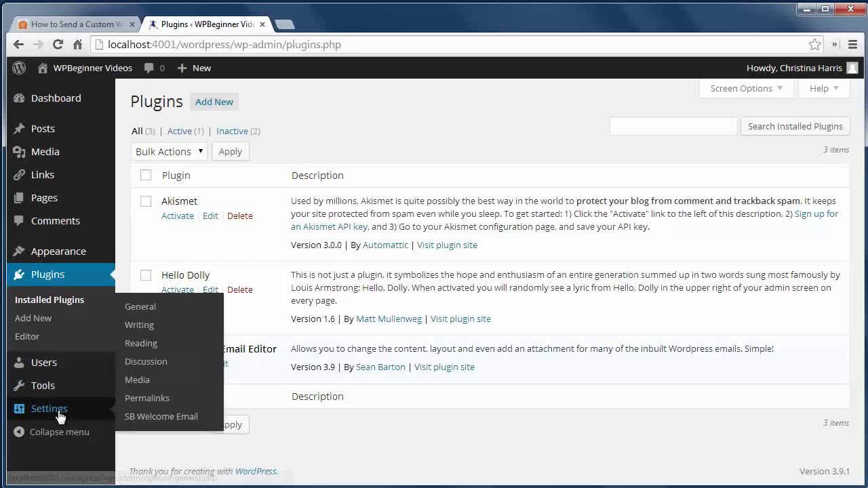
Task: Click the Collapse menu arrow icon
Action: pos(19,432)
